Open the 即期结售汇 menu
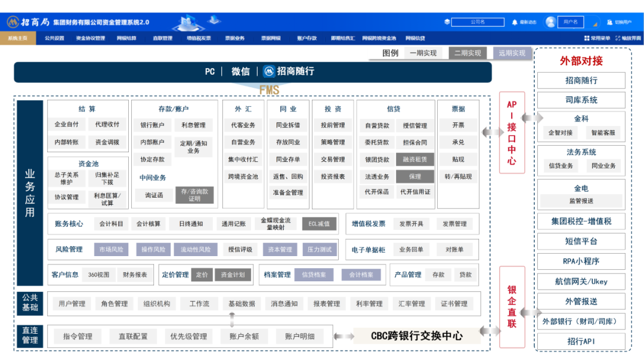This screenshot has width=644, height=363. point(343,38)
